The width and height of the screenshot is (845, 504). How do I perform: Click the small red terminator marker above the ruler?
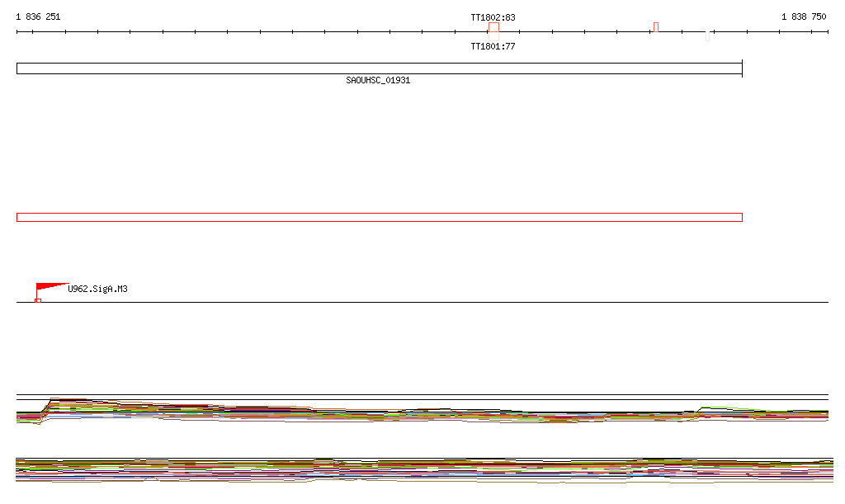pyautogui.click(x=656, y=27)
